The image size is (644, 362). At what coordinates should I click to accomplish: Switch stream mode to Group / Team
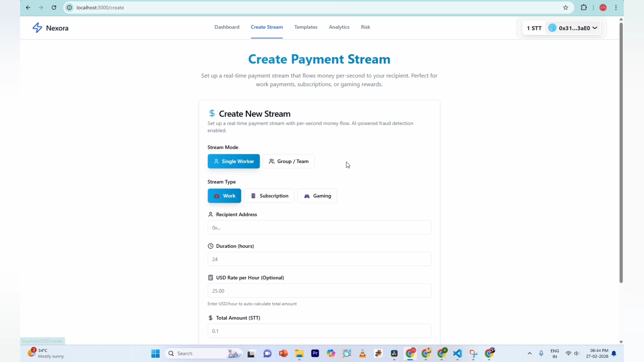[x=288, y=161]
